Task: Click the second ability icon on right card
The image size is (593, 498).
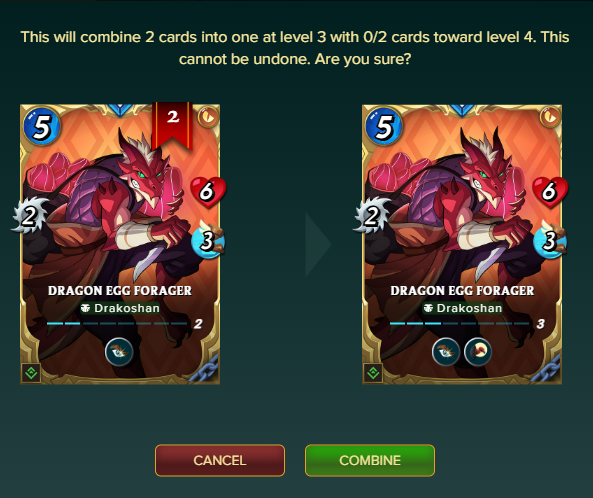Action: coord(478,352)
